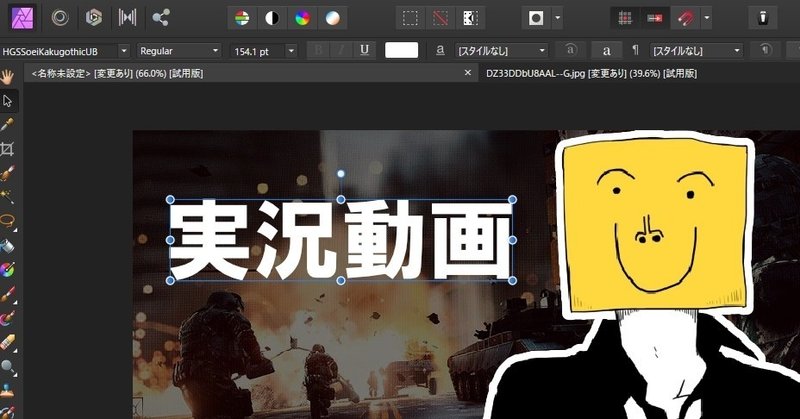
Task: Open the Regular font style dropdown
Action: [179, 51]
